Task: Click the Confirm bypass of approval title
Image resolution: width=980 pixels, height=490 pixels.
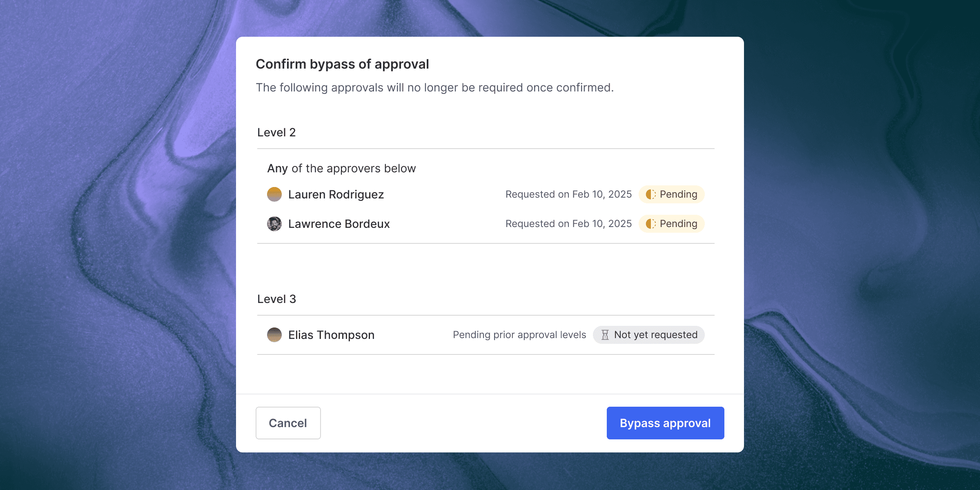Action: click(342, 64)
